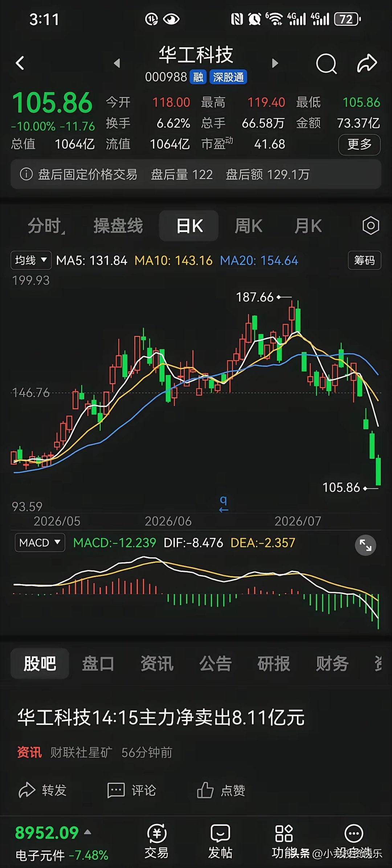Select the 日K daily chart tab
Screen dimensions: 392x868
[189, 226]
